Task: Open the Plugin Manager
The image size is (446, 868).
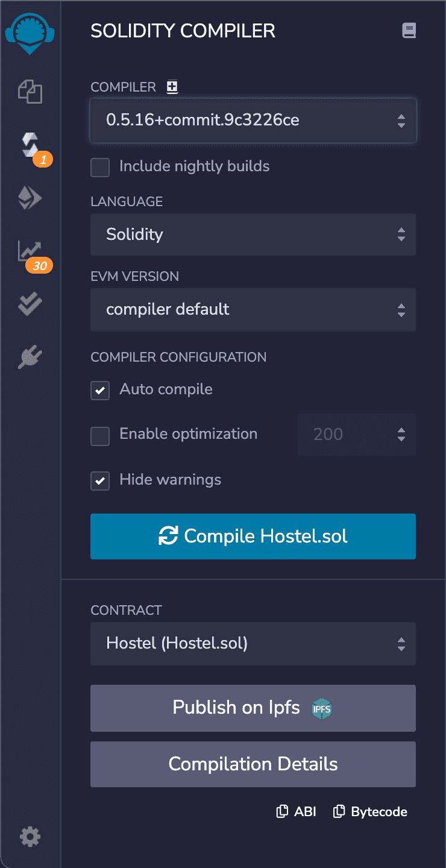Action: [x=30, y=356]
